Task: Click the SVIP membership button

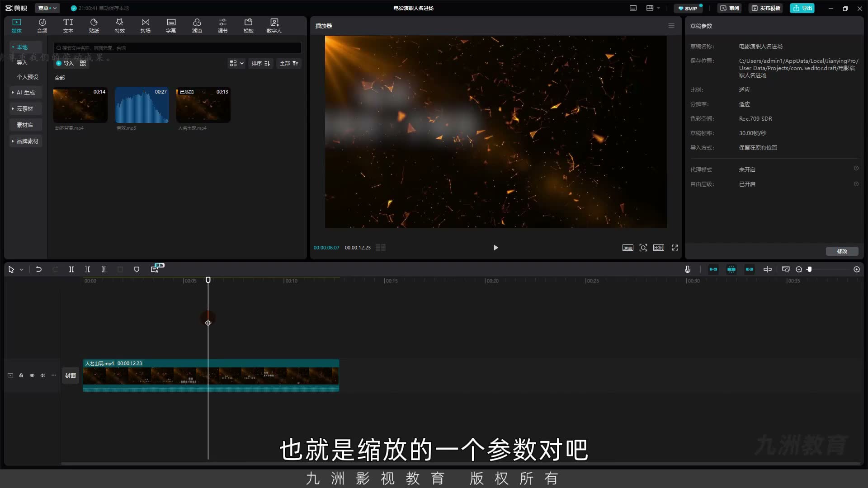Action: coord(688,8)
